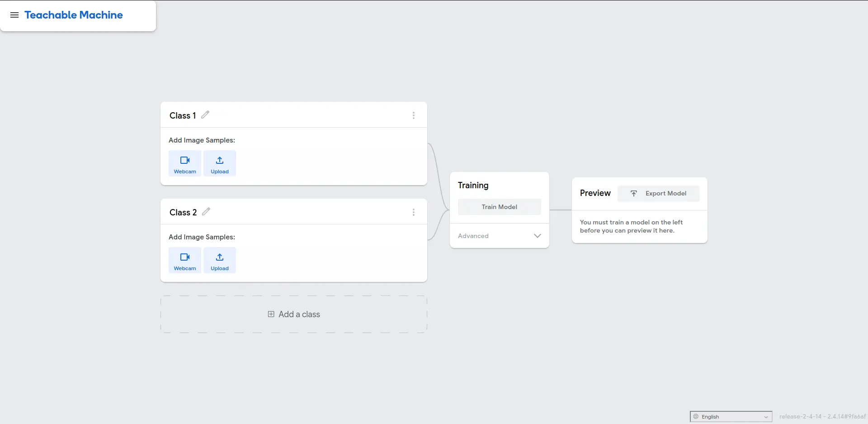Screen dimensions: 868x424
Task: Click the Preview panel heading
Action: click(x=595, y=193)
